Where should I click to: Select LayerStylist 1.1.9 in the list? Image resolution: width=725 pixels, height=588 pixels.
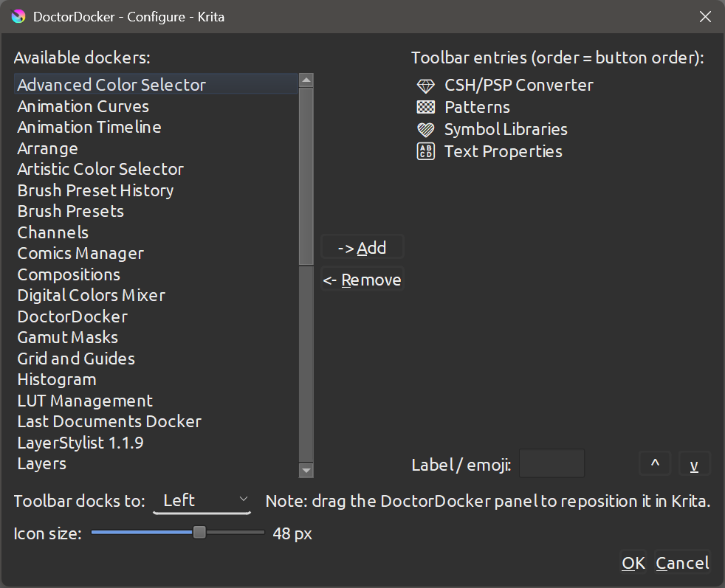pyautogui.click(x=80, y=443)
